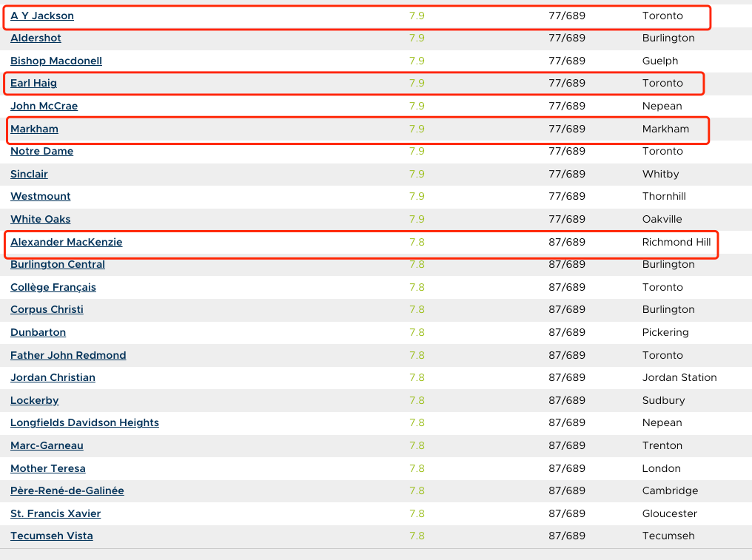Click the Bishop Macdonell link

pos(56,61)
